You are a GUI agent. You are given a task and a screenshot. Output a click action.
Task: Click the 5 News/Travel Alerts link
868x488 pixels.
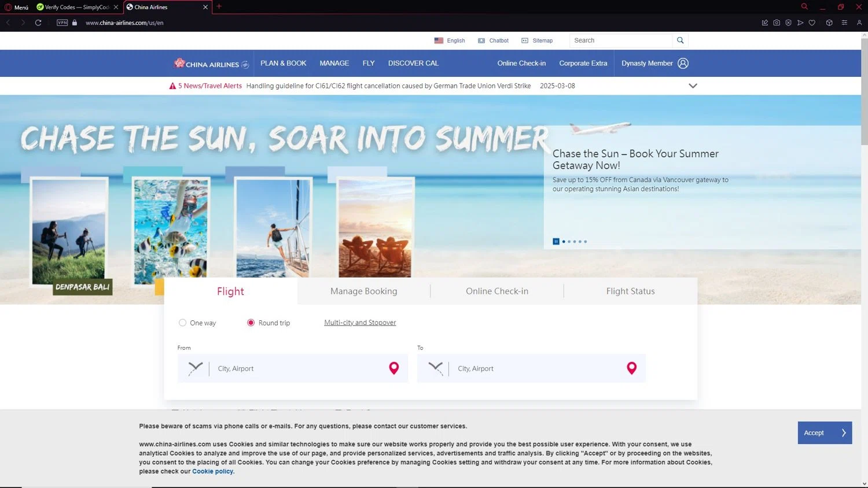pyautogui.click(x=210, y=86)
